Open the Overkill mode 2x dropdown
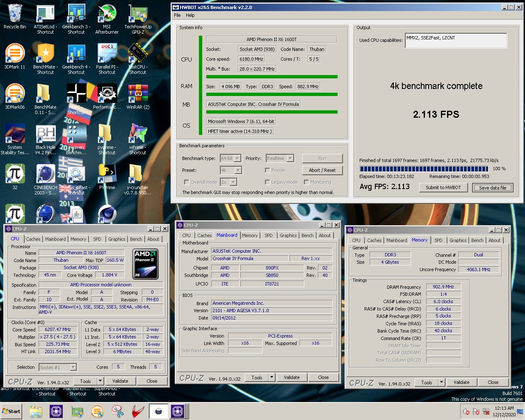Screen dimensions: 525x420 (233, 182)
